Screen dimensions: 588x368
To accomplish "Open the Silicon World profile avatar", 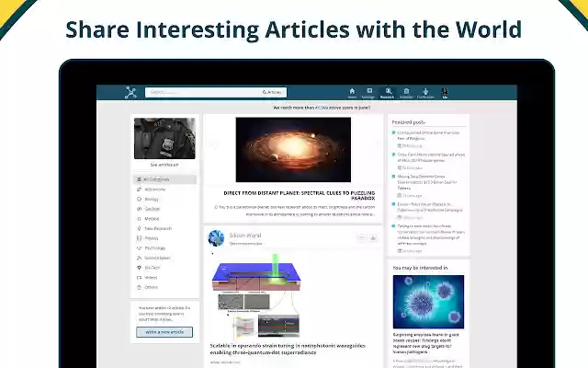I will 217,238.
